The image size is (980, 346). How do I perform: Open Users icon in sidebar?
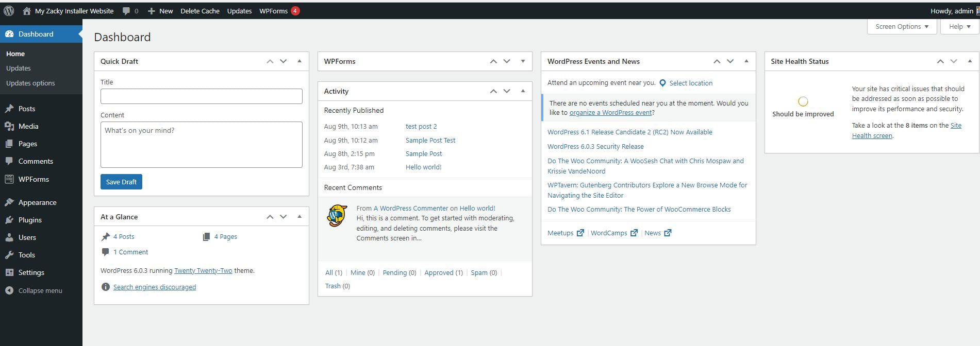(x=9, y=237)
